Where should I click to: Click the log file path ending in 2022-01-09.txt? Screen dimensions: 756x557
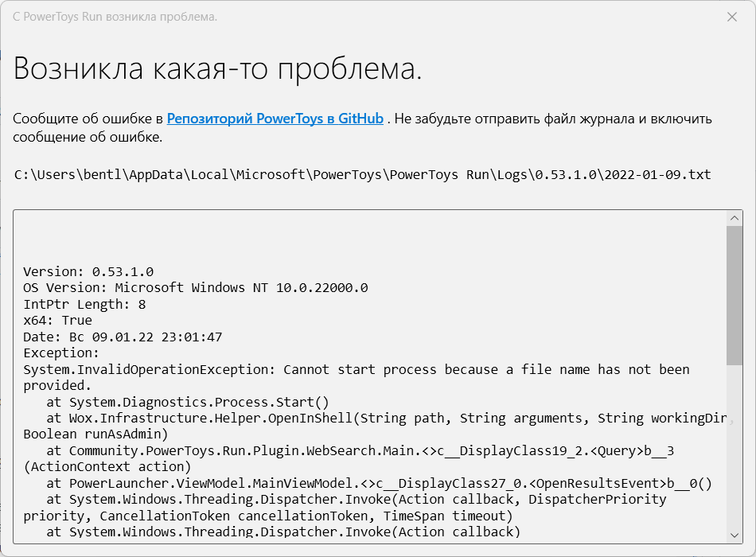(363, 174)
